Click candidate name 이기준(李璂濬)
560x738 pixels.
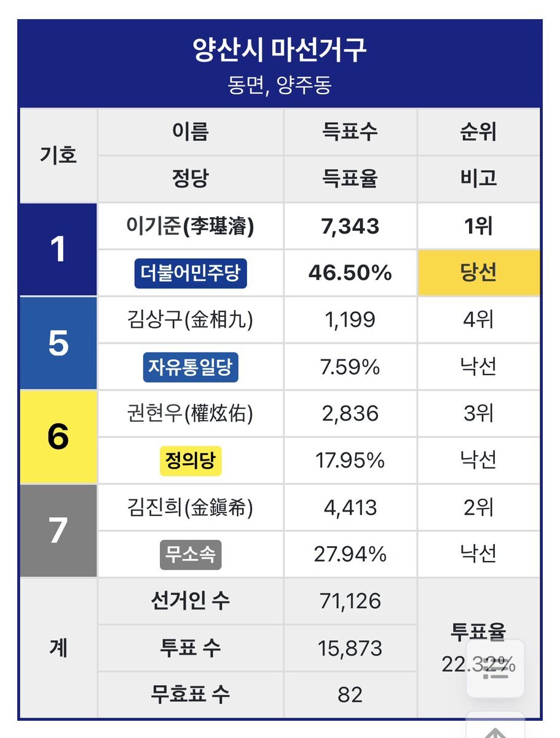(191, 227)
